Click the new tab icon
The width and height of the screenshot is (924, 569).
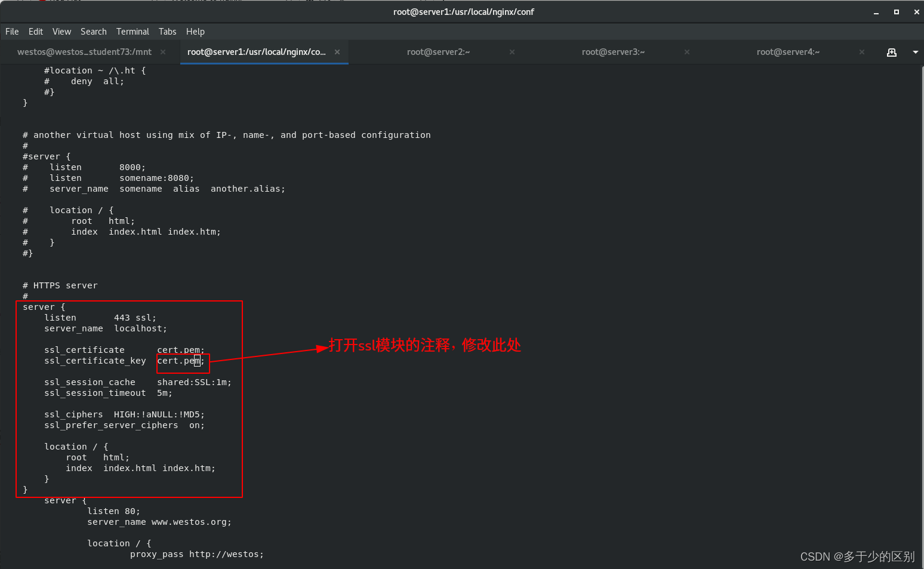[x=892, y=52]
